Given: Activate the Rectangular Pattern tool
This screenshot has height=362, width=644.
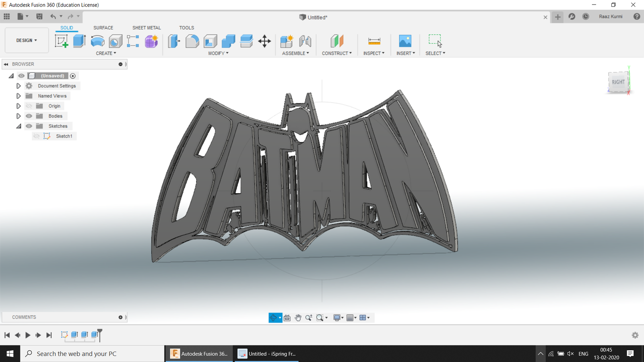Looking at the screenshot, I should (133, 41).
